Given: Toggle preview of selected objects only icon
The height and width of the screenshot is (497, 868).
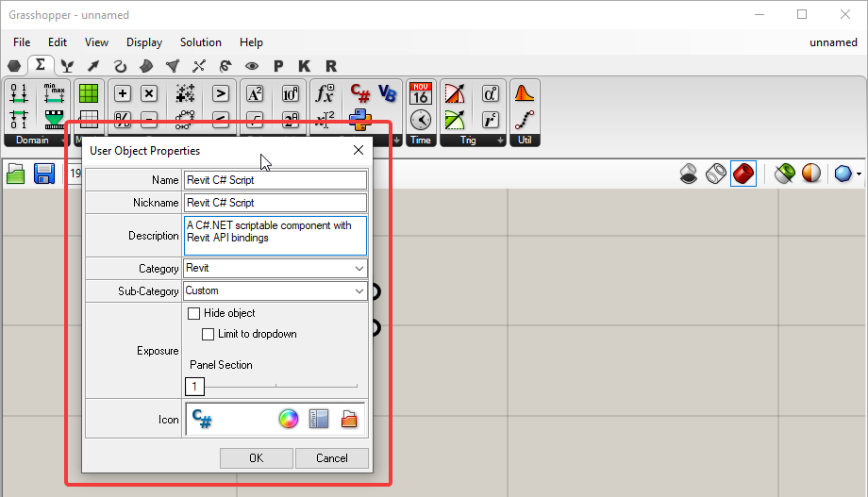Looking at the screenshot, I should point(785,174).
